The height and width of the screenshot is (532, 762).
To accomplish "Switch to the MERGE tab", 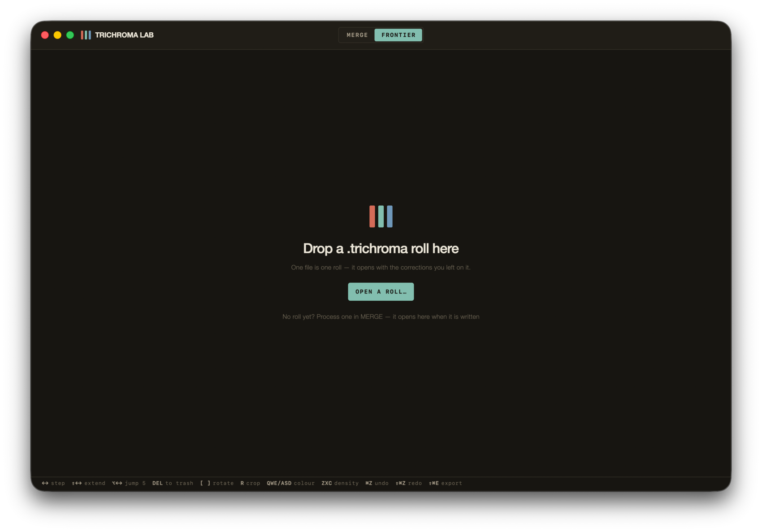I will [357, 35].
